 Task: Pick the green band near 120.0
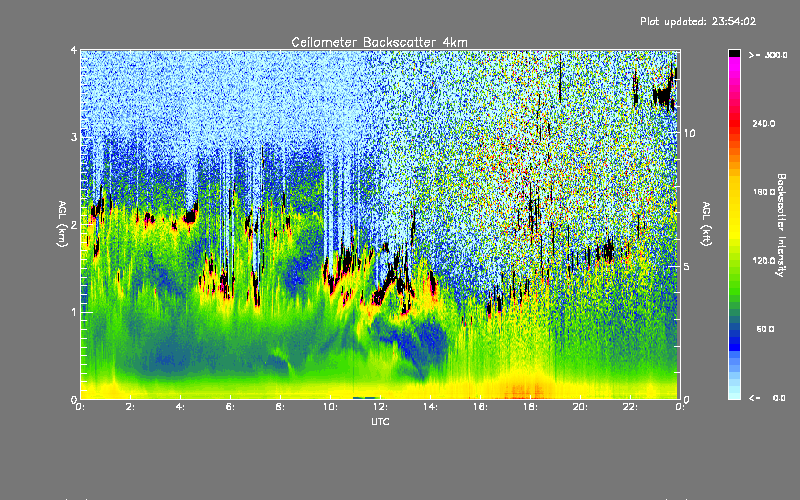[x=734, y=260]
